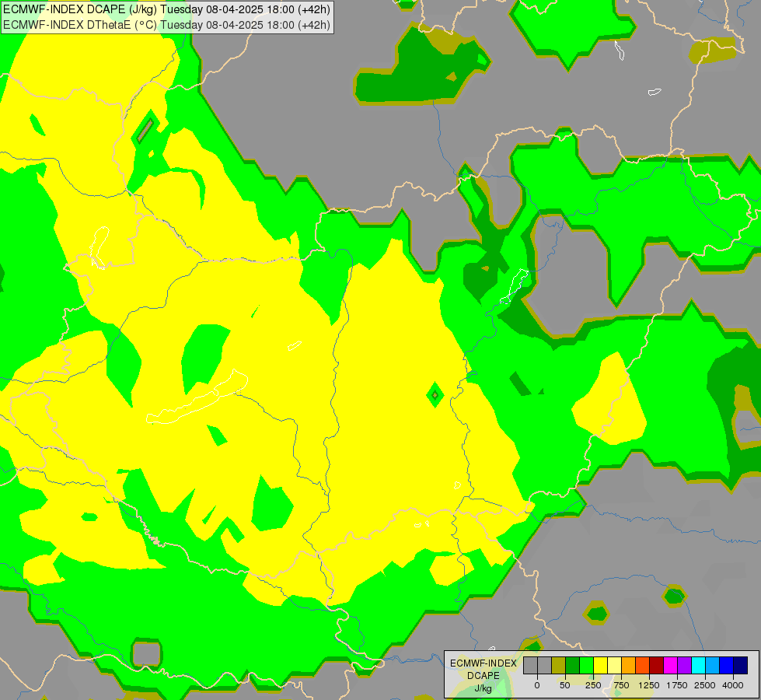The height and width of the screenshot is (700, 761).
Task: Click the bright green legend swatch
Action: pos(586,666)
